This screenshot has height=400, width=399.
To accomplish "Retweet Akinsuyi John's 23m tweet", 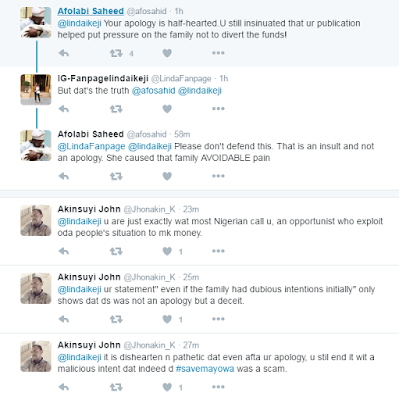I will click(x=116, y=251).
